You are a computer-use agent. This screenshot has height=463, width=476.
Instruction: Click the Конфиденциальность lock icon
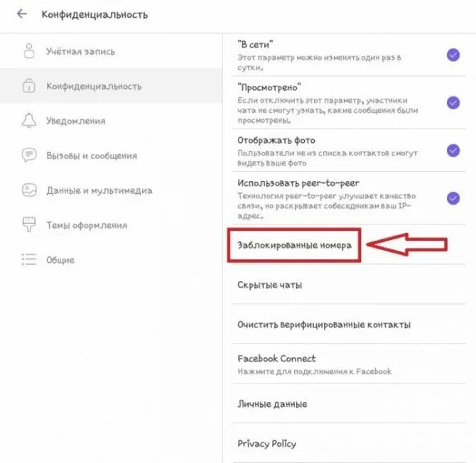[x=29, y=86]
